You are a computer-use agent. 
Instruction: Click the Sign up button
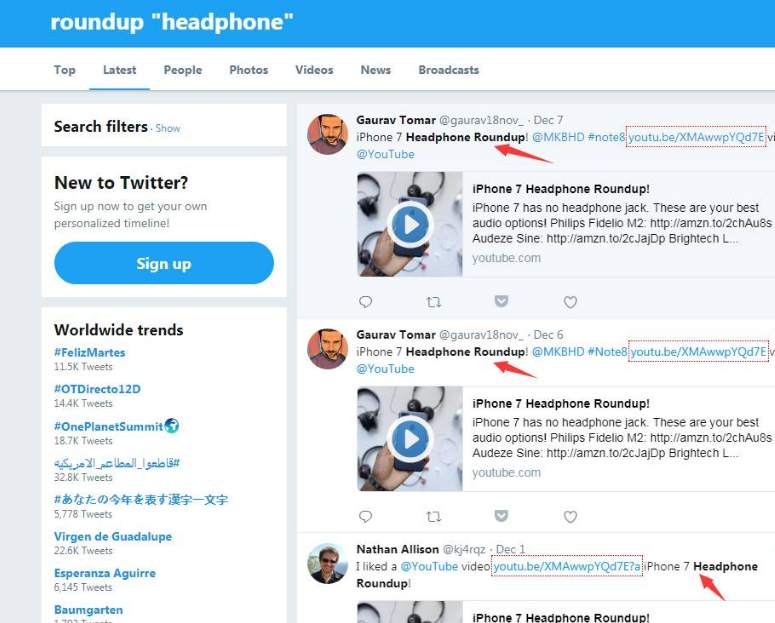click(x=164, y=263)
